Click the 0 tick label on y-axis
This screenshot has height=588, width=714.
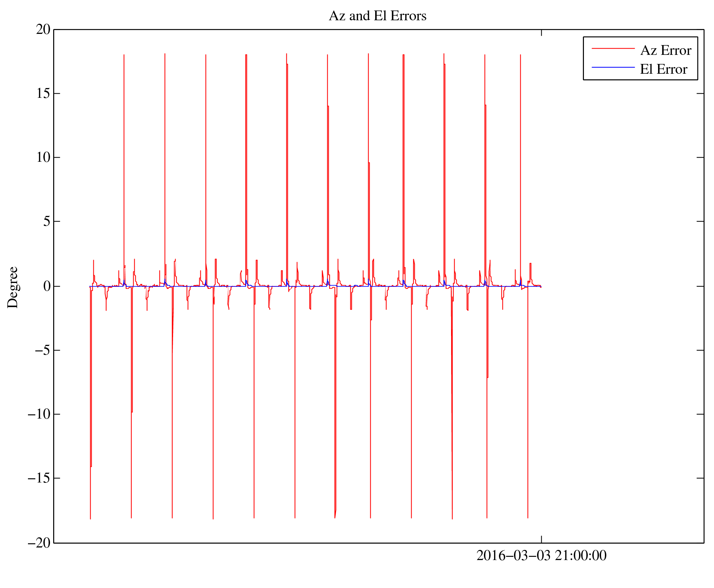click(x=47, y=286)
